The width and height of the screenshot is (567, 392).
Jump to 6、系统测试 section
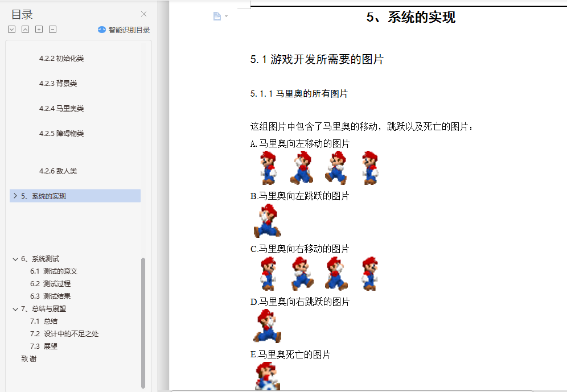tap(40, 259)
